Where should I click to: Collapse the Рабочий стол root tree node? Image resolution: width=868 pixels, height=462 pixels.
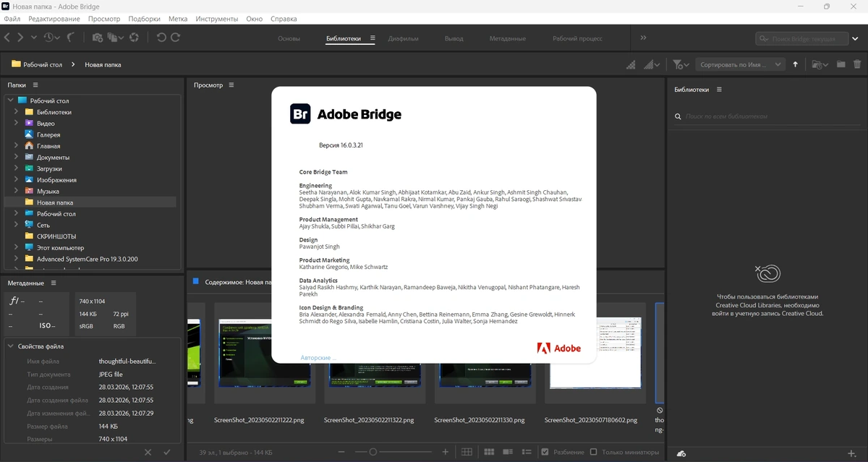point(10,100)
